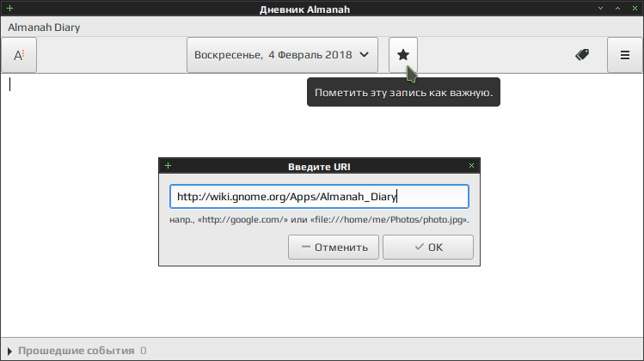The width and height of the screenshot is (644, 361).
Task: Close the URI dialog window
Action: (471, 166)
